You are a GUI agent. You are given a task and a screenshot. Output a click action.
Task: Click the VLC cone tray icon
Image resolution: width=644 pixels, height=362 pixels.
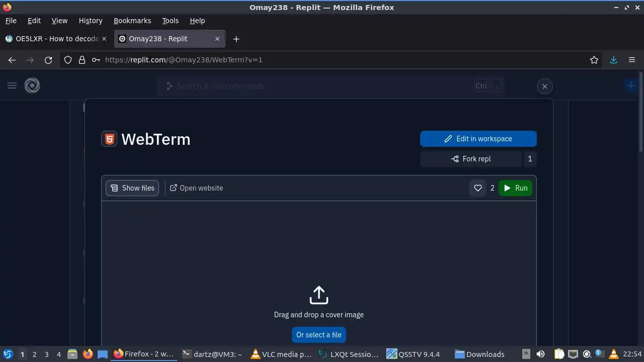tap(613, 354)
